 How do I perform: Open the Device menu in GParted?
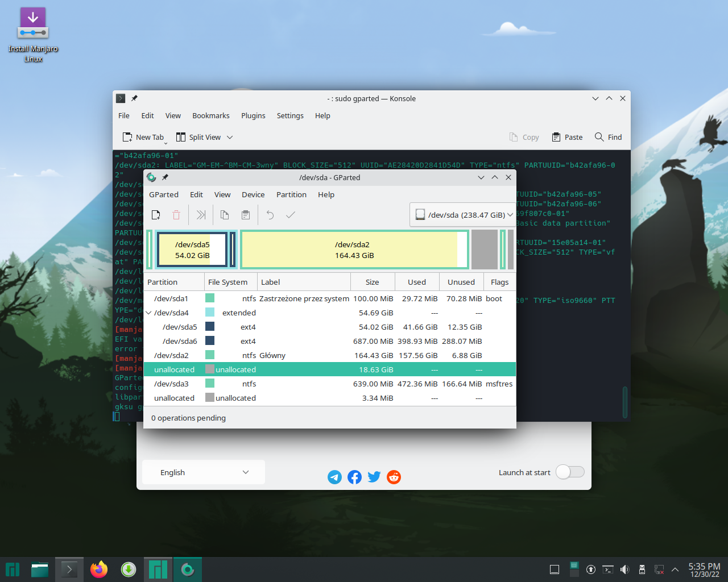point(253,194)
